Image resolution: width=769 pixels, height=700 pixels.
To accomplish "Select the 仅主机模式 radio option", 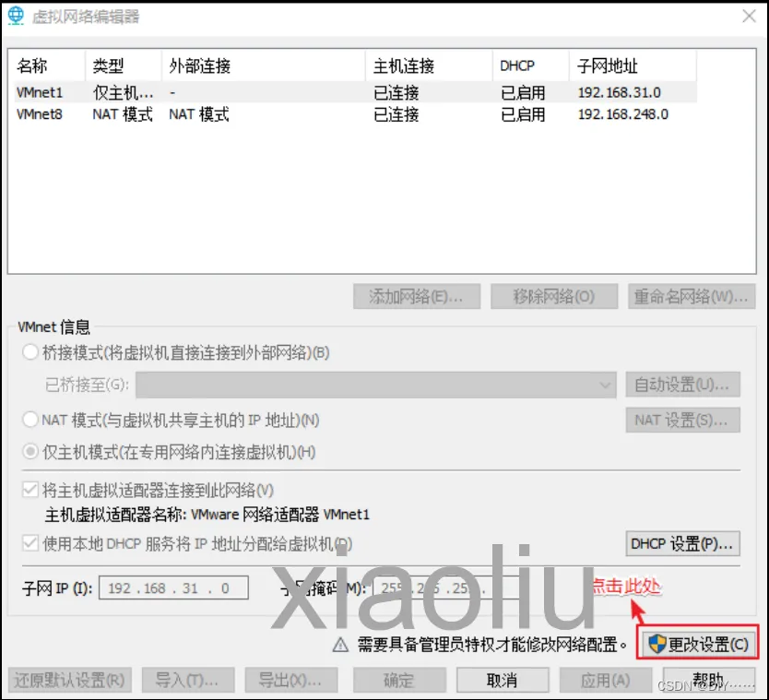I will [x=30, y=451].
